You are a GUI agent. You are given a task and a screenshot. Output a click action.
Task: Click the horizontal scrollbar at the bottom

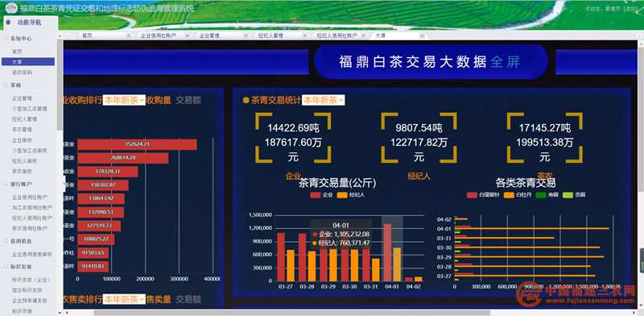point(291,313)
